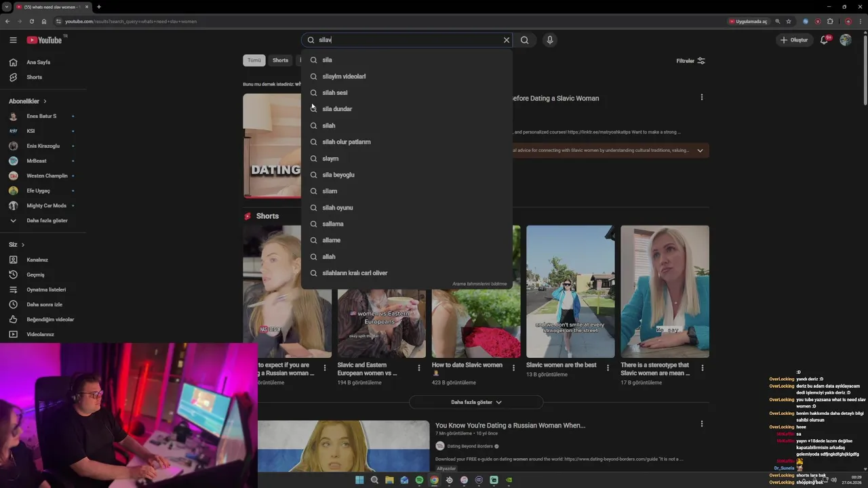Bookmark this page with star icon
The height and width of the screenshot is (488, 868).
[x=789, y=21]
